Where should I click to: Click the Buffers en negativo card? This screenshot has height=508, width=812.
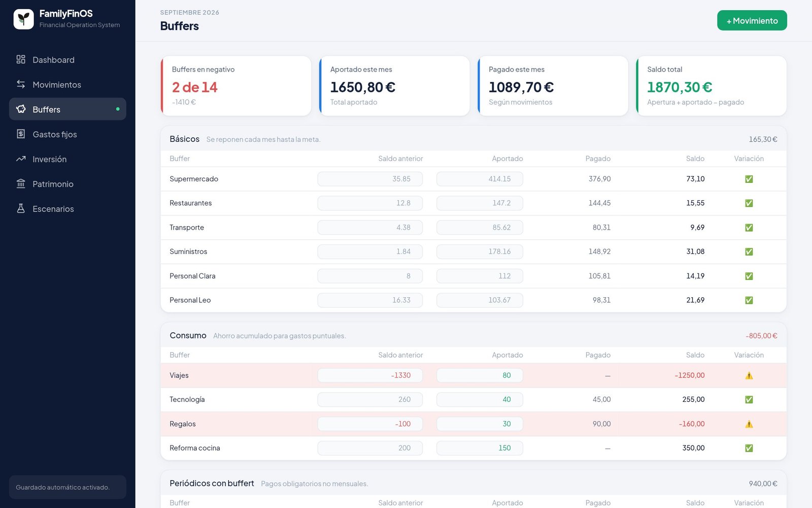click(x=236, y=86)
